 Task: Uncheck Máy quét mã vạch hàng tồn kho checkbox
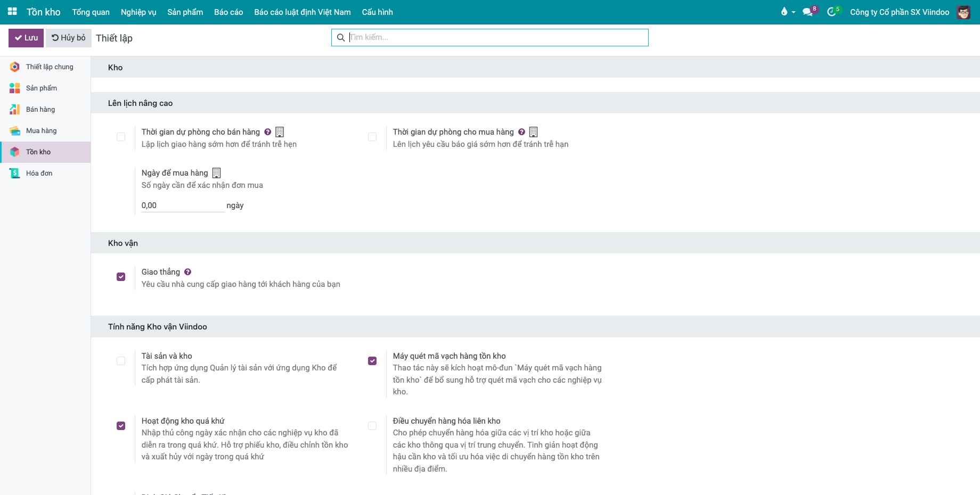tap(372, 361)
